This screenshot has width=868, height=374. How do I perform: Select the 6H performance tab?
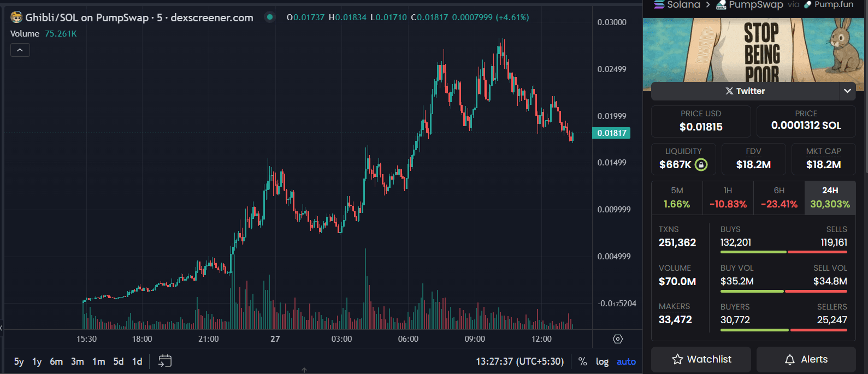pos(779,198)
